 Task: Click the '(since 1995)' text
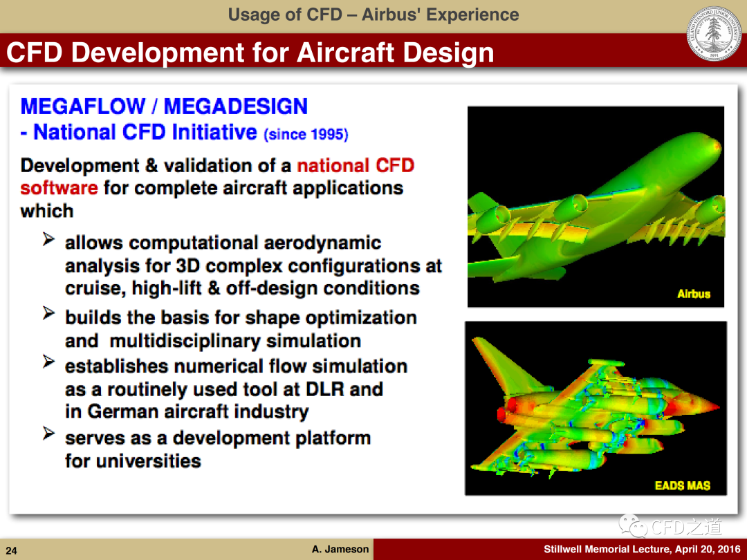point(306,134)
